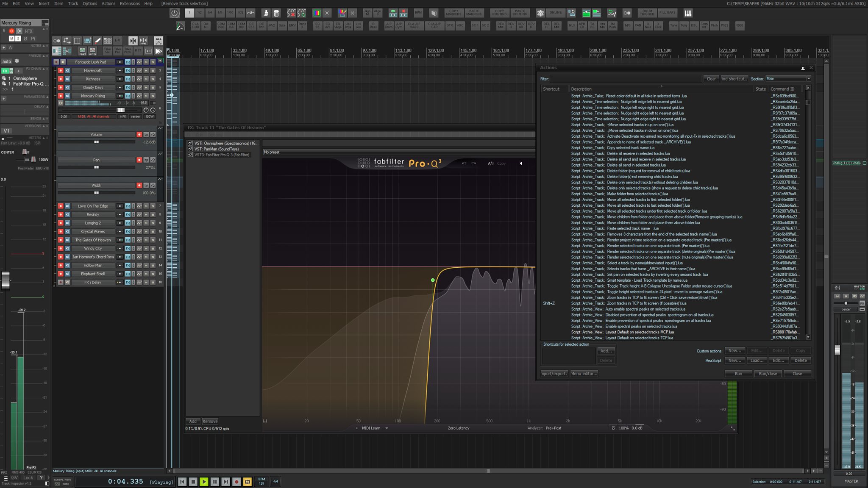Viewport: 868px width, 488px height.
Task: Open the Actions menu
Action: 108,3
